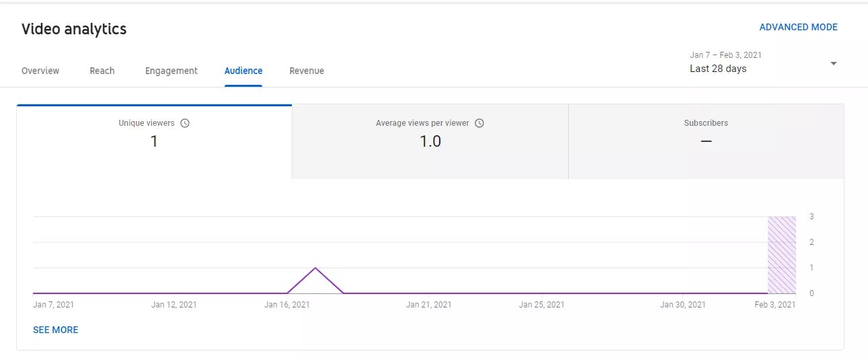Switch to the Overview tab

(x=40, y=71)
